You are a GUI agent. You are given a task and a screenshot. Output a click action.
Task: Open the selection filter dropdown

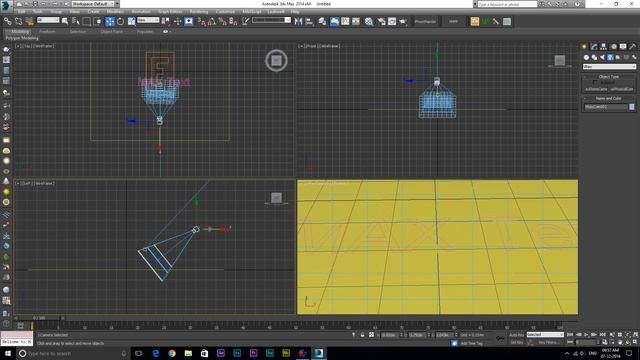(48, 20)
